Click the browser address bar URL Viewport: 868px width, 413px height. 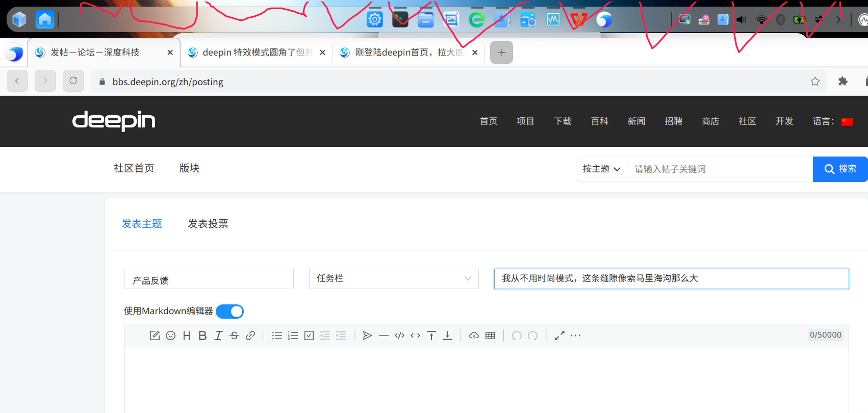168,82
